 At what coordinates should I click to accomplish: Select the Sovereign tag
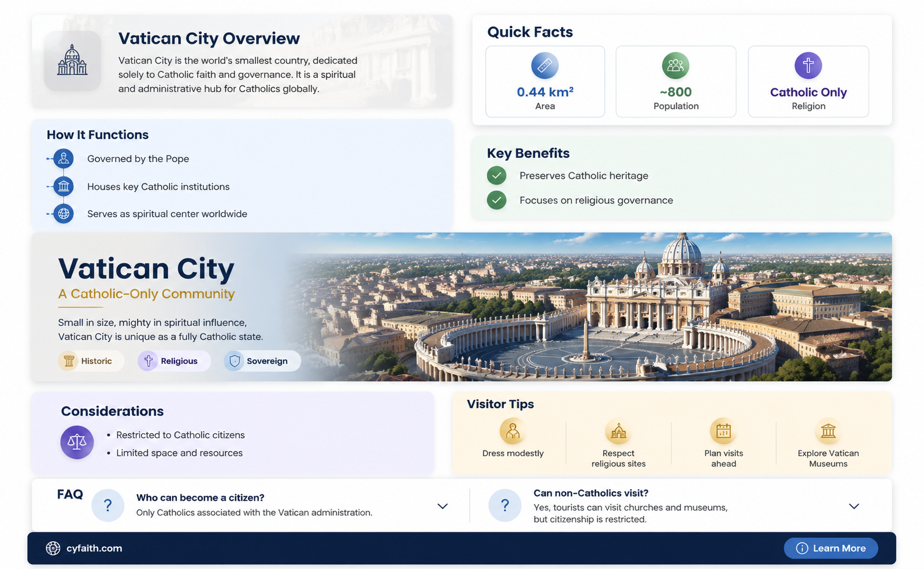(x=262, y=361)
